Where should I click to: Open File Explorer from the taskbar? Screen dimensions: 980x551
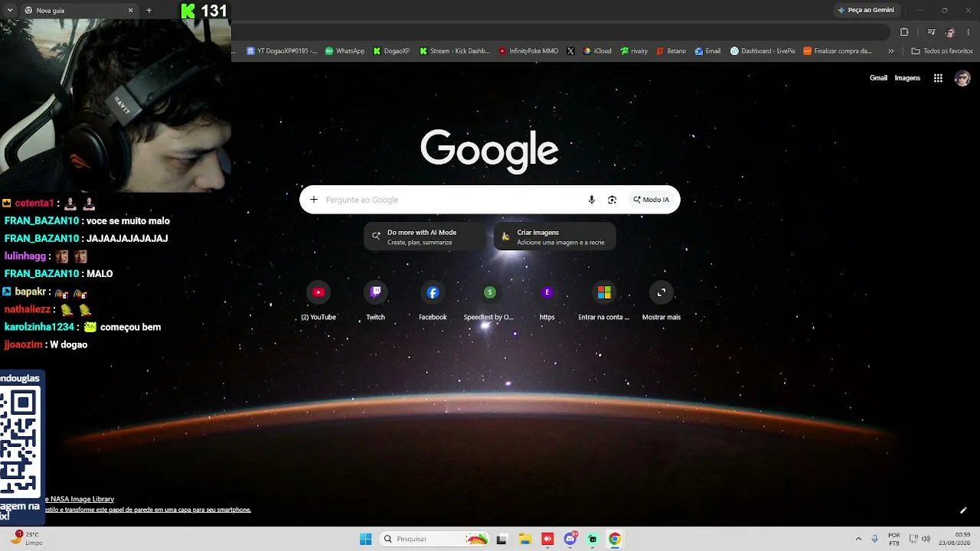pos(524,539)
